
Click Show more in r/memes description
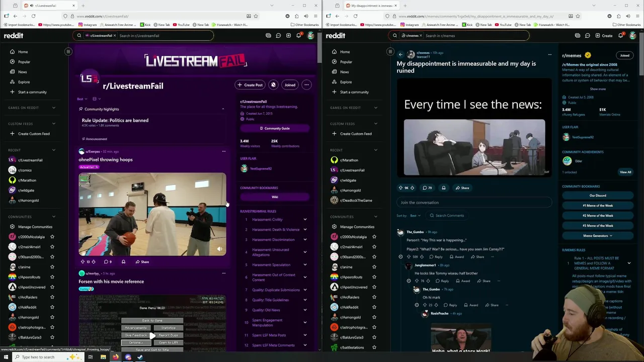(598, 89)
